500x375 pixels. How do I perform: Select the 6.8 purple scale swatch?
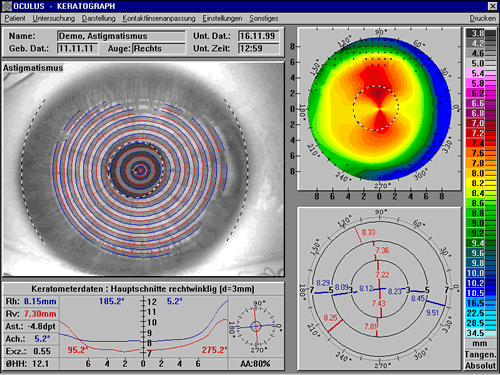(x=481, y=113)
